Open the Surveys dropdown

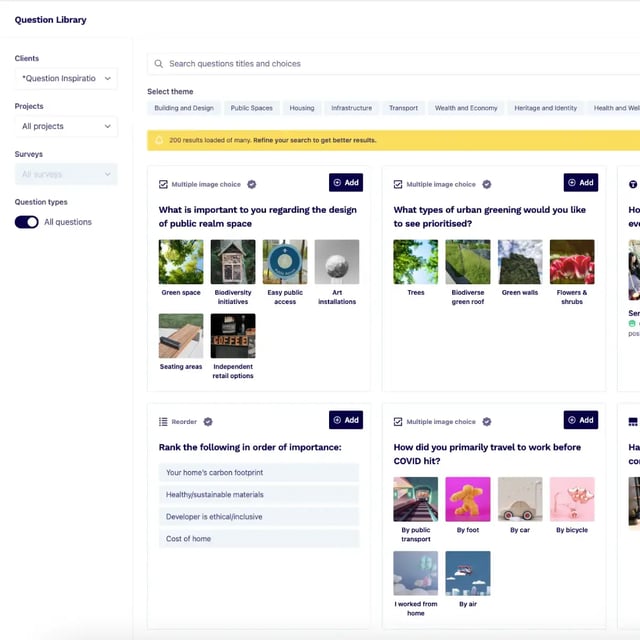click(x=66, y=175)
